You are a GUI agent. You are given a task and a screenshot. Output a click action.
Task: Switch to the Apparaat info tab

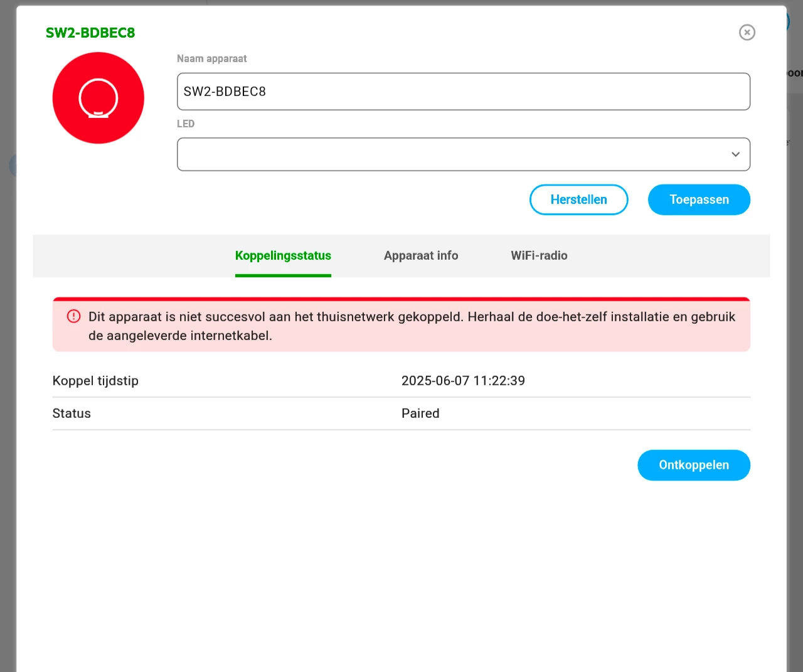[x=421, y=256]
